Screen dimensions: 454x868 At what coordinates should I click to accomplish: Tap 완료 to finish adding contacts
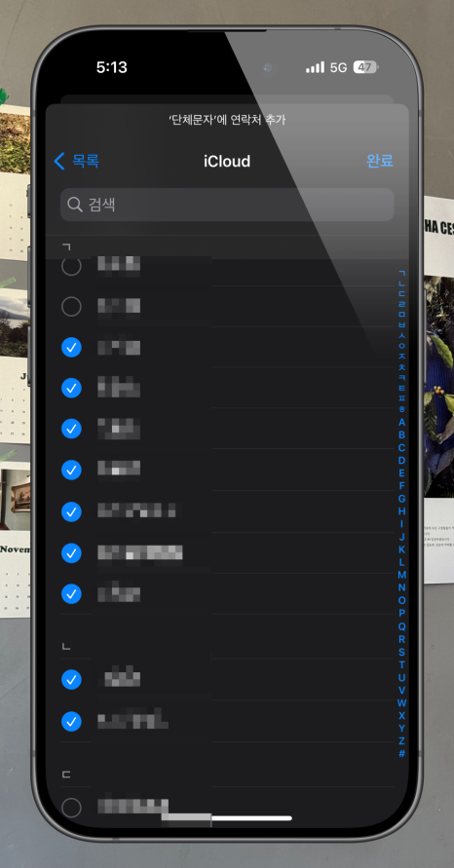pyautogui.click(x=380, y=161)
